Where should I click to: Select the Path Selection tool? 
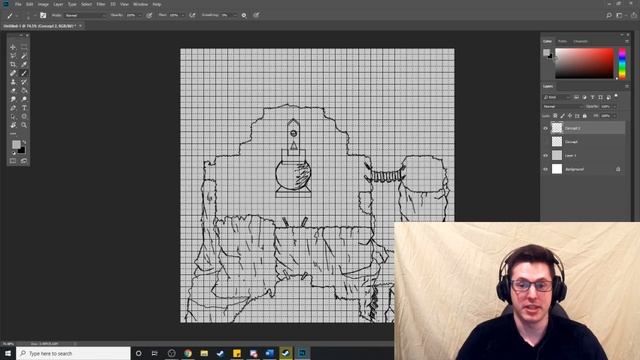pyautogui.click(x=13, y=116)
